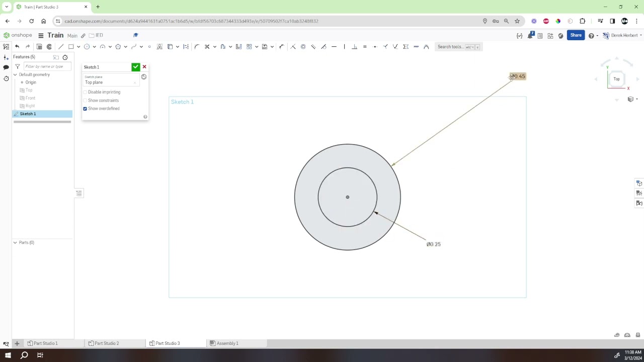Apply the Perpendicular constraint

click(x=354, y=47)
